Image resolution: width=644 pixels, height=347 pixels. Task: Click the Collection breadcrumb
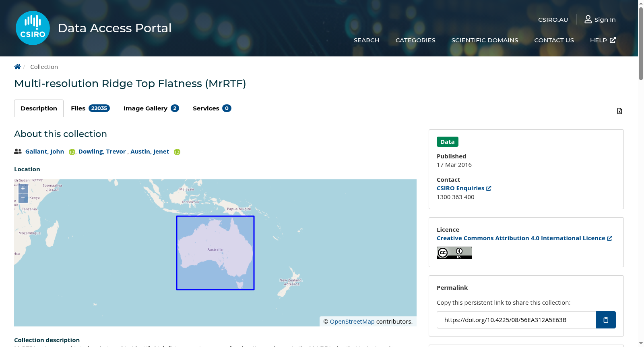click(44, 67)
